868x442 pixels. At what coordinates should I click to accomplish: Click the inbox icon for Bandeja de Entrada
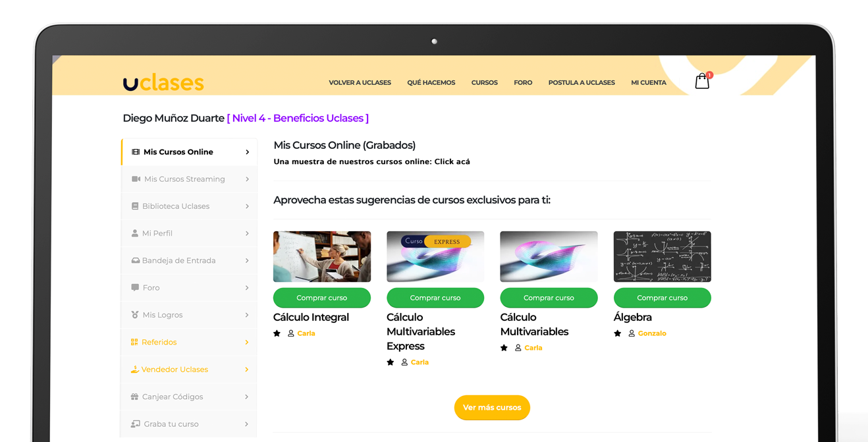click(x=136, y=261)
